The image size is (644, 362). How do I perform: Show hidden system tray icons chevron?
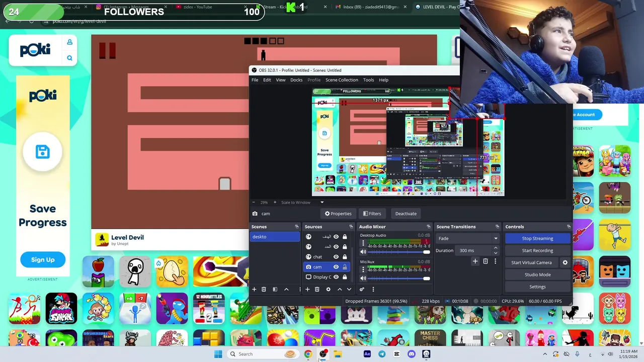pos(545,354)
